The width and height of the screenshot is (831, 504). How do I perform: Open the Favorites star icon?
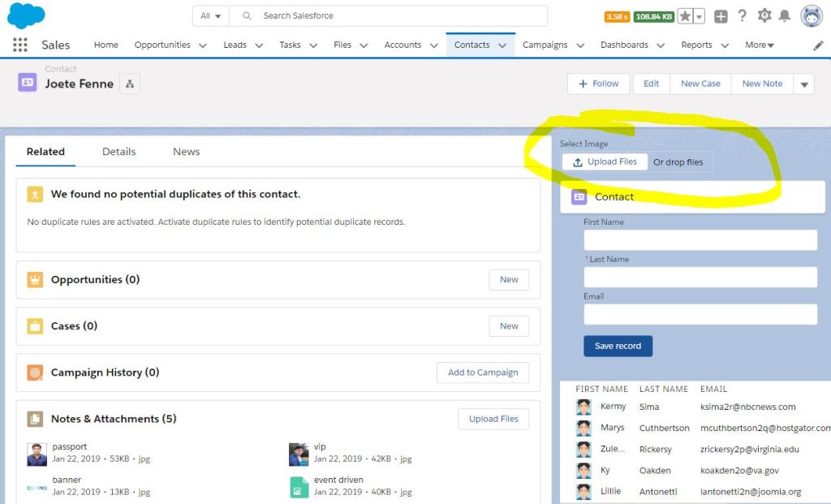pyautogui.click(x=685, y=16)
